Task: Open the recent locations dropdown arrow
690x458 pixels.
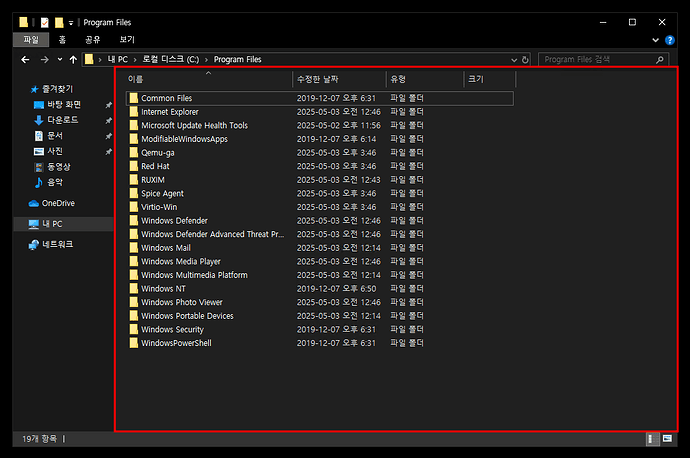Action: (60, 59)
